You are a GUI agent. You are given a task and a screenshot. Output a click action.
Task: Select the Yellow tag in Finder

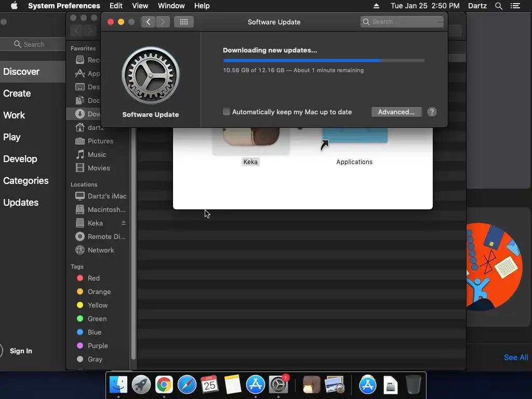[98, 305]
